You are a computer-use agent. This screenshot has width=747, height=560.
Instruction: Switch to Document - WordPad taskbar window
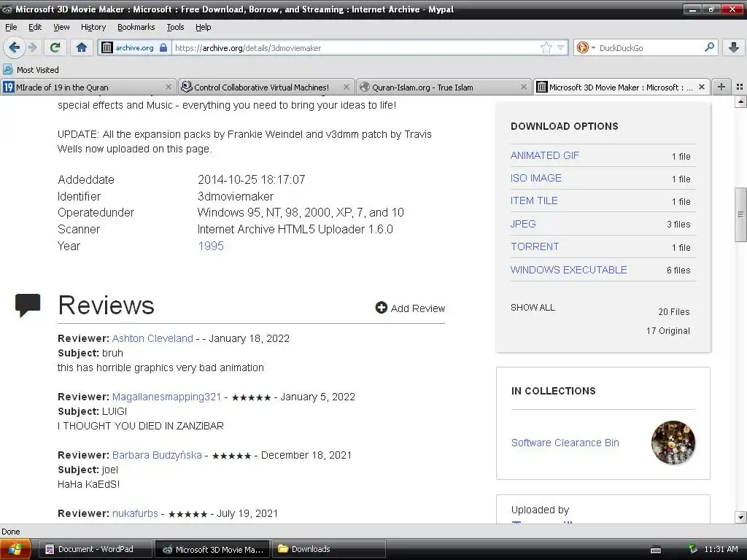tap(96, 549)
